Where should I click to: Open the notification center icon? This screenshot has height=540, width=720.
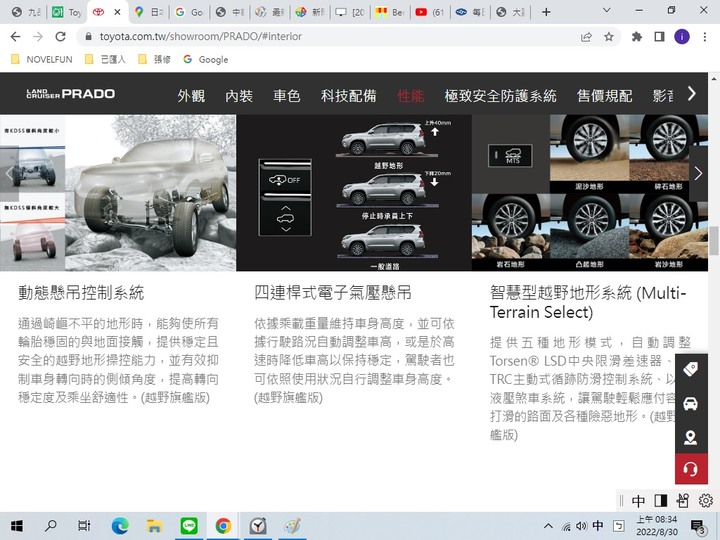pos(698,527)
